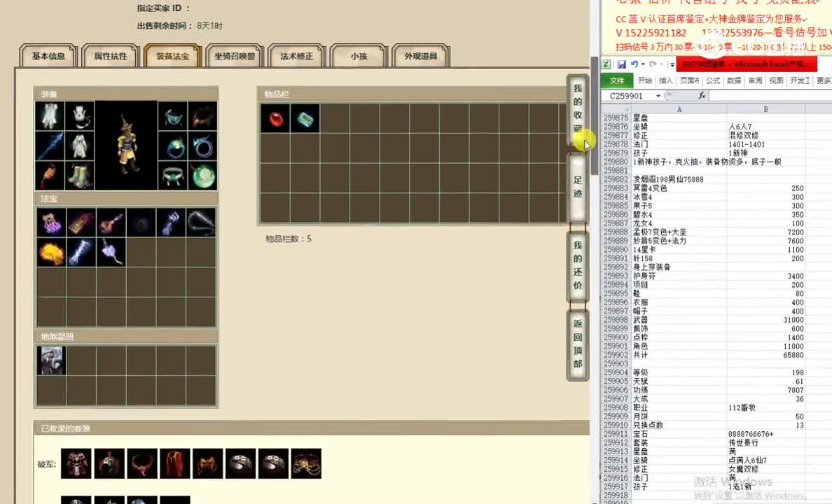Undo the last action in Excel
Image resolution: width=832 pixels, height=504 pixels.
(634, 64)
